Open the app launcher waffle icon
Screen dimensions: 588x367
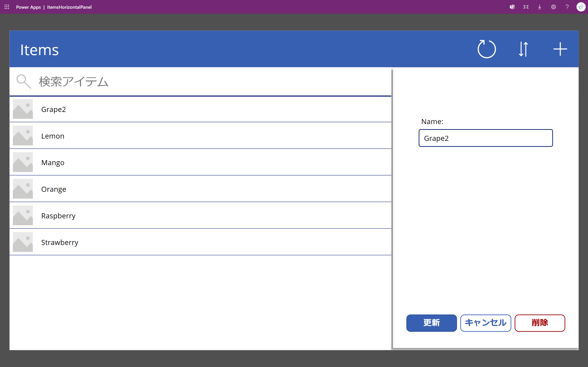pos(7,7)
